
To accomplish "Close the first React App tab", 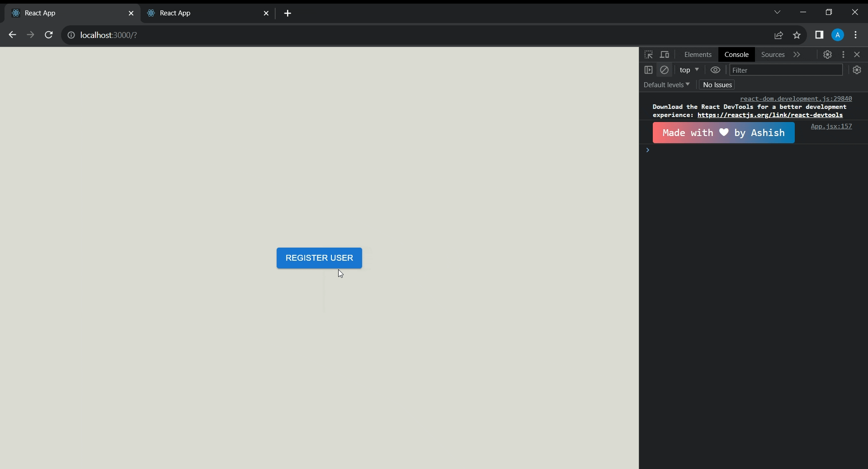I will (x=131, y=13).
